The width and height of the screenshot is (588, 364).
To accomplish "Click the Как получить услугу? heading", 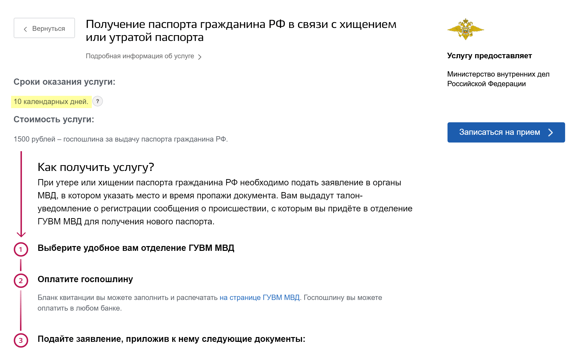I will click(x=96, y=167).
